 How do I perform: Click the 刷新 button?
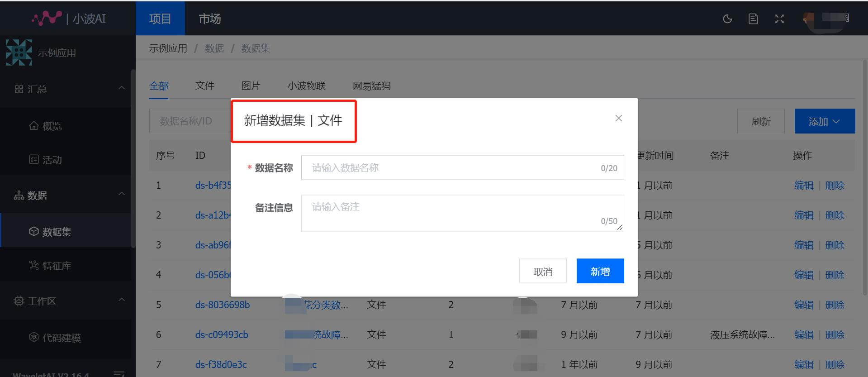[x=761, y=121]
